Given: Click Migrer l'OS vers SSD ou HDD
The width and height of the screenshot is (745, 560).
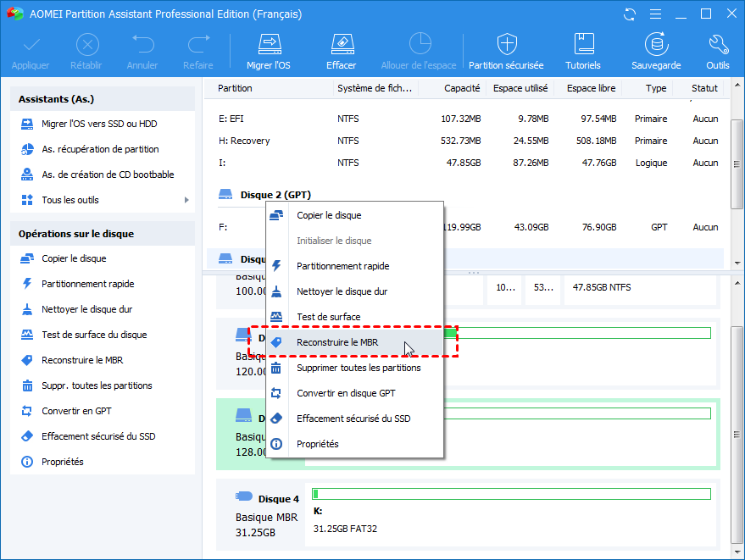Looking at the screenshot, I should click(98, 124).
